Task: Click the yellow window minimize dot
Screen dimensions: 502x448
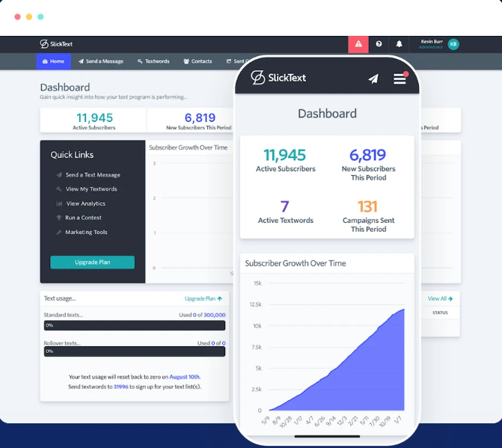Action: pos(29,16)
